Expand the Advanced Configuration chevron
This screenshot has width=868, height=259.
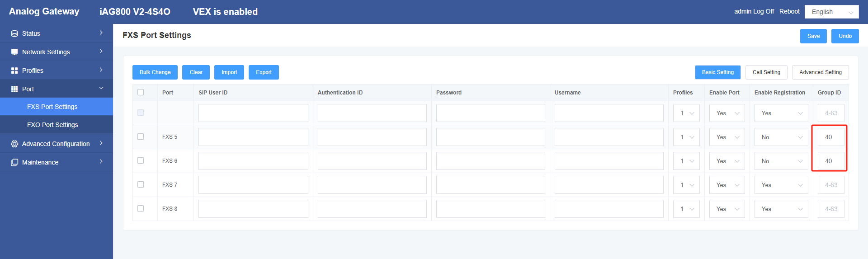[x=101, y=143]
